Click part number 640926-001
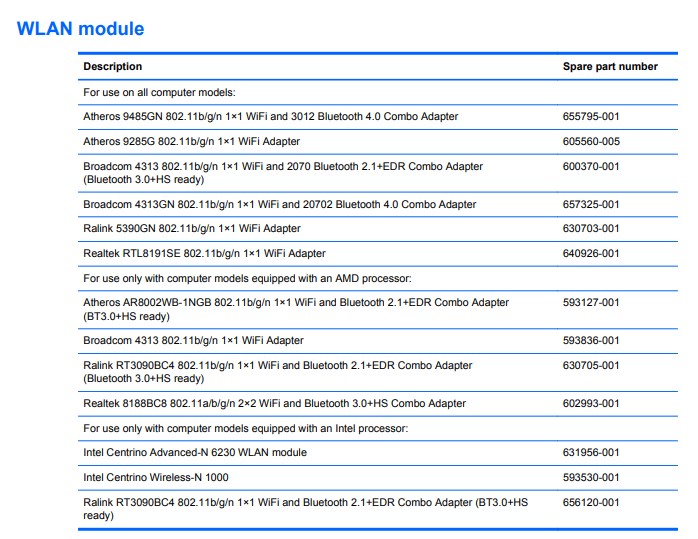This screenshot has width=698, height=539. tap(591, 254)
